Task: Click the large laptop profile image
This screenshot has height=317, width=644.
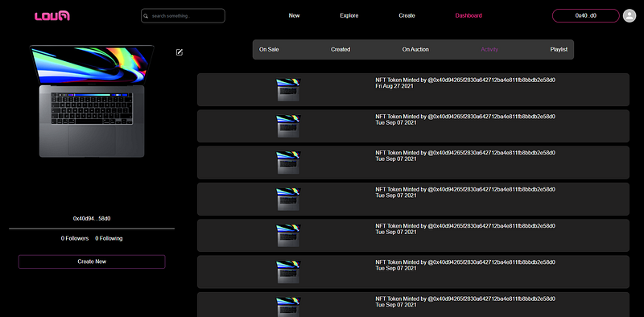Action: 92,101
